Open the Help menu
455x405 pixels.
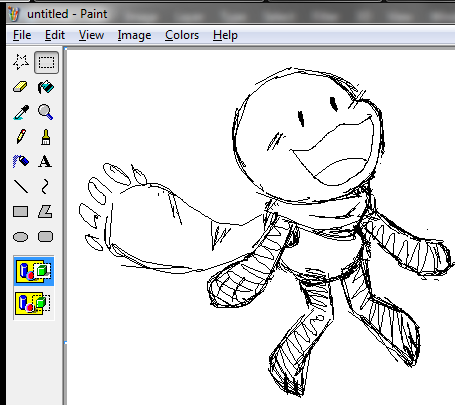pos(225,35)
